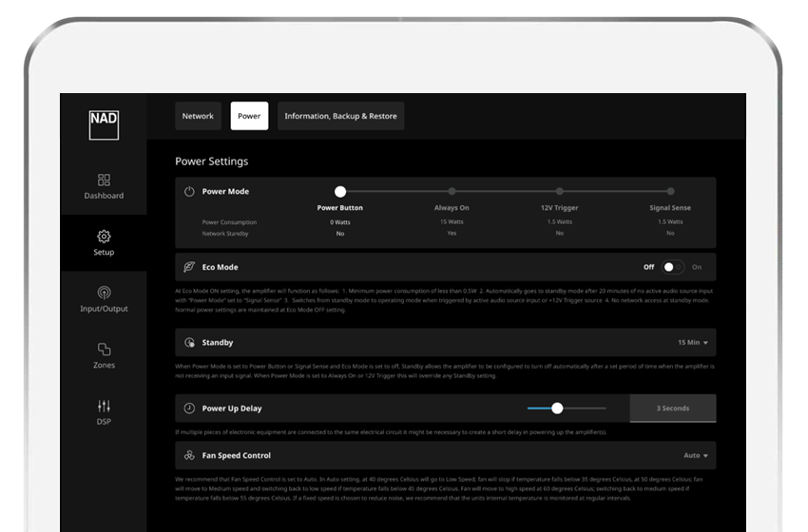Click the Power Up Delay clock icon
Viewport: 808px width, 532px height.
click(189, 408)
